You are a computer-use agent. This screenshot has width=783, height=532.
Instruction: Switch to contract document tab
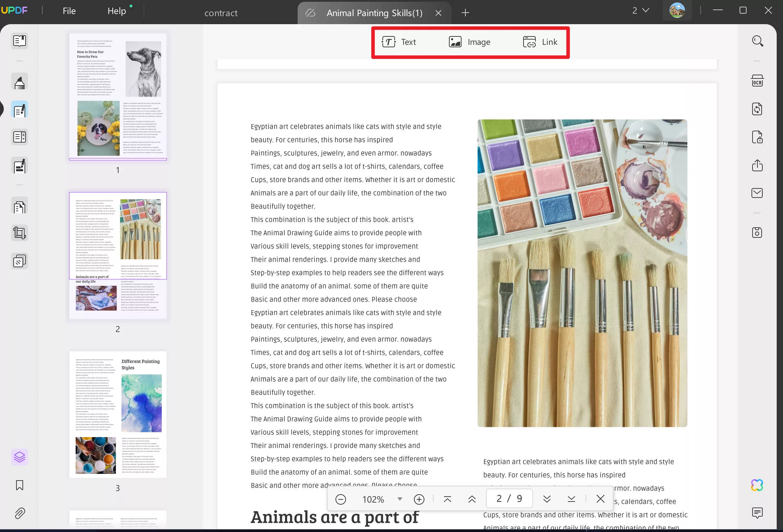(220, 13)
